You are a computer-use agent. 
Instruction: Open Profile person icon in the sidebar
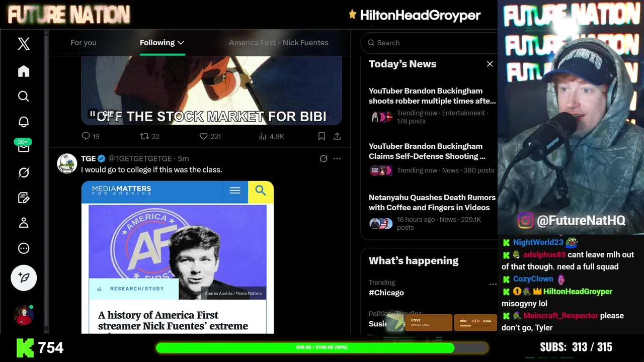point(24,223)
